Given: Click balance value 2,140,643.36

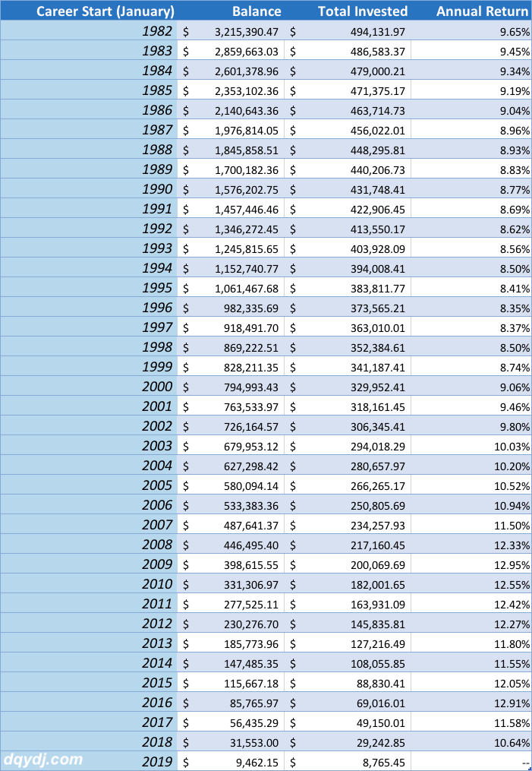Looking at the screenshot, I should [231, 109].
